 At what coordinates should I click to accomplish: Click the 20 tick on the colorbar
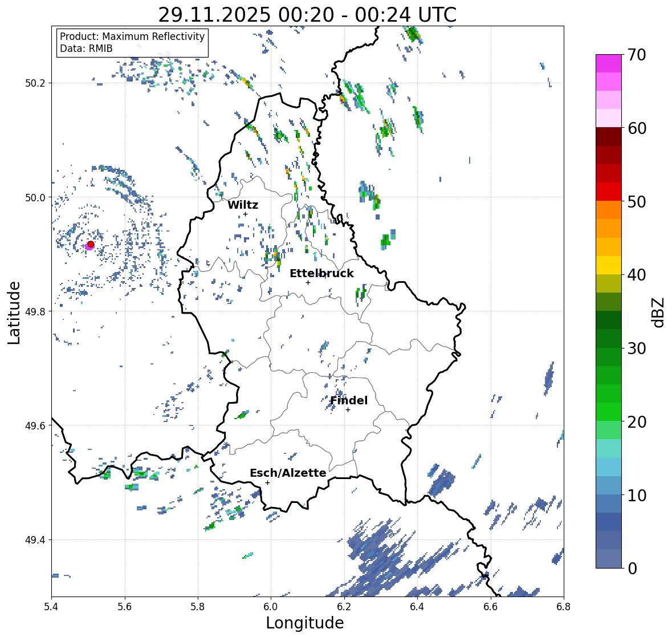pos(637,422)
